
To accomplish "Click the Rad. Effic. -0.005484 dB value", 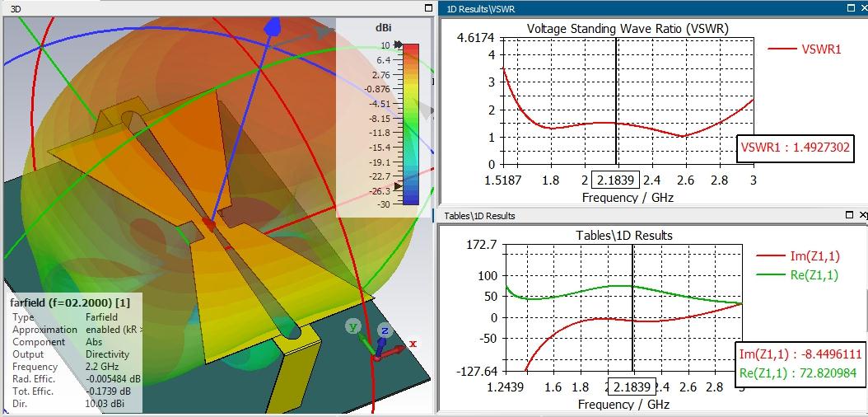I will coord(113,379).
